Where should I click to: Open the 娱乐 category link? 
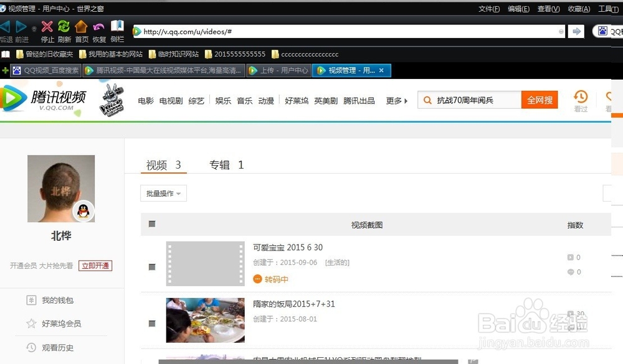coord(223,101)
